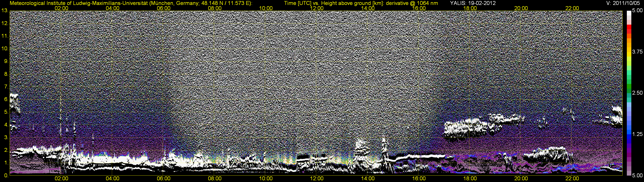Click the 12:00 label on the bottom time axis
The image size is (644, 182).
point(317,179)
